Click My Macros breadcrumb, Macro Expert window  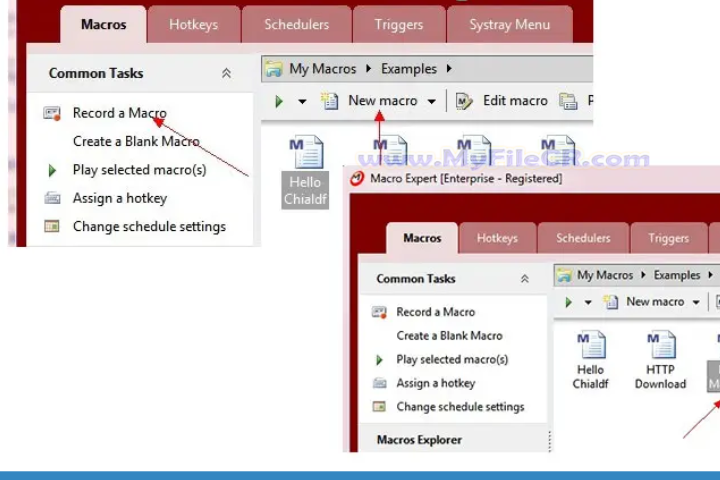pyautogui.click(x=605, y=275)
